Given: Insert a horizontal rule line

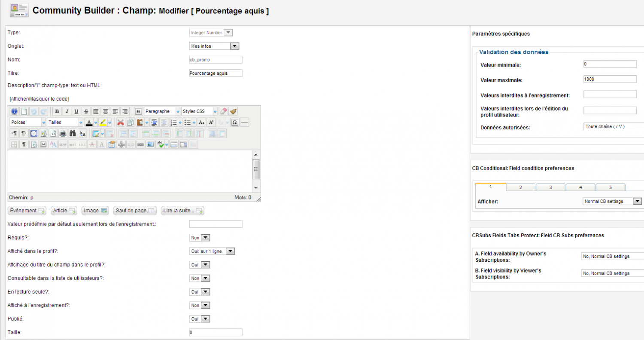Looking at the screenshot, I should coord(244,122).
